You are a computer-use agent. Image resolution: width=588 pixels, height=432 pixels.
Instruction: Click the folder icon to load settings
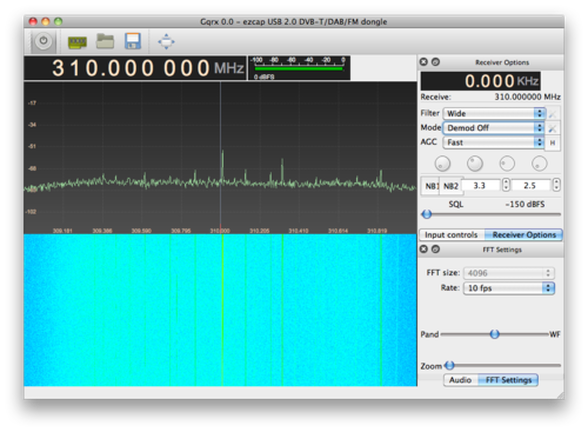[105, 41]
